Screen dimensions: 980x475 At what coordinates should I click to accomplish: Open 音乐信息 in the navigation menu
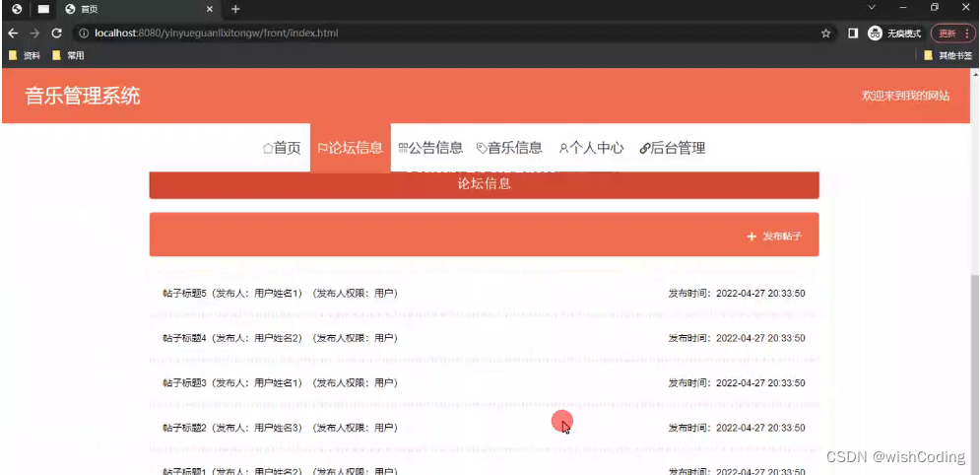pyautogui.click(x=509, y=148)
